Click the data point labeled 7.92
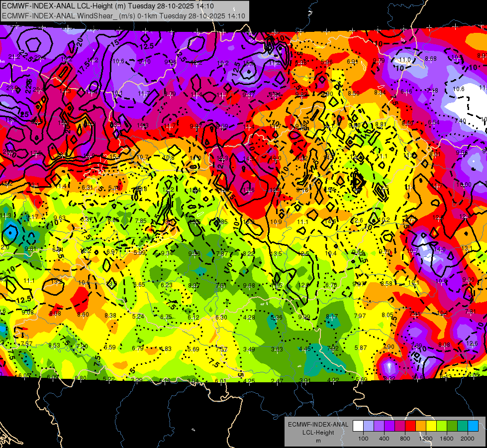 333,348
